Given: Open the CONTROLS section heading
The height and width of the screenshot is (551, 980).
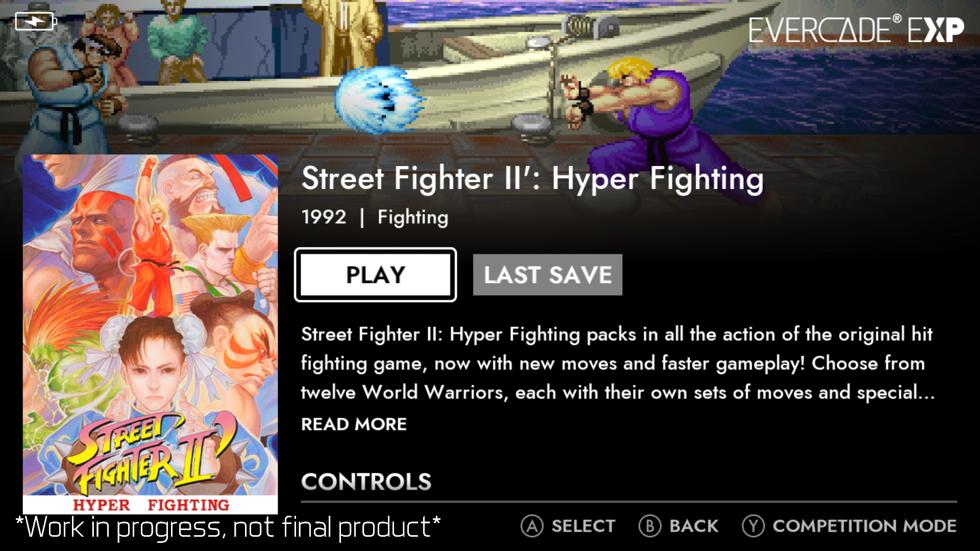Looking at the screenshot, I should [x=366, y=482].
